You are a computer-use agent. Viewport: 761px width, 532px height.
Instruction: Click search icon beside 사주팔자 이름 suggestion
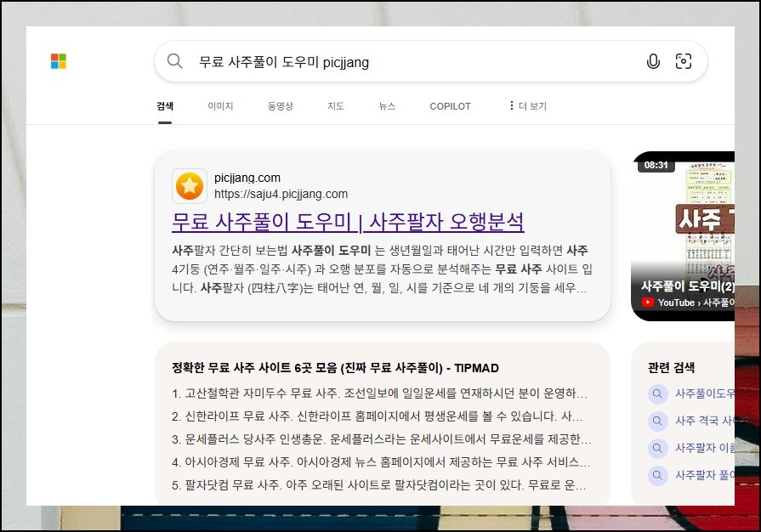(657, 448)
